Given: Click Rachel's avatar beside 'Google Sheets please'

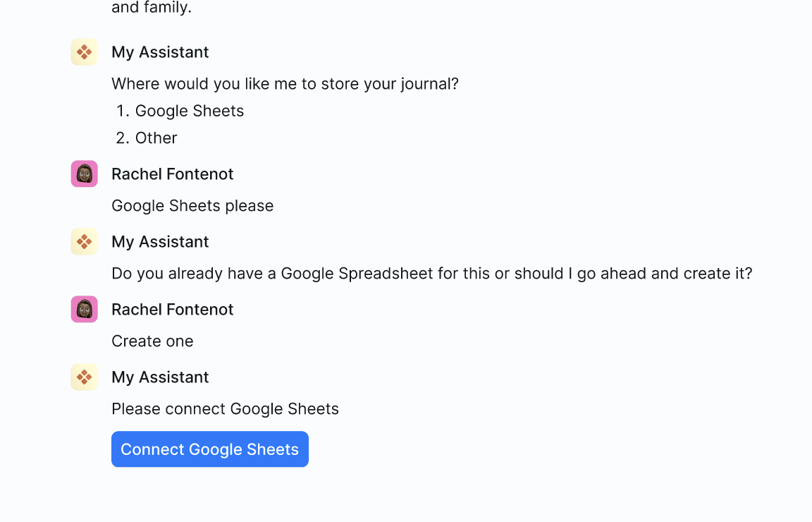Looking at the screenshot, I should coord(84,174).
